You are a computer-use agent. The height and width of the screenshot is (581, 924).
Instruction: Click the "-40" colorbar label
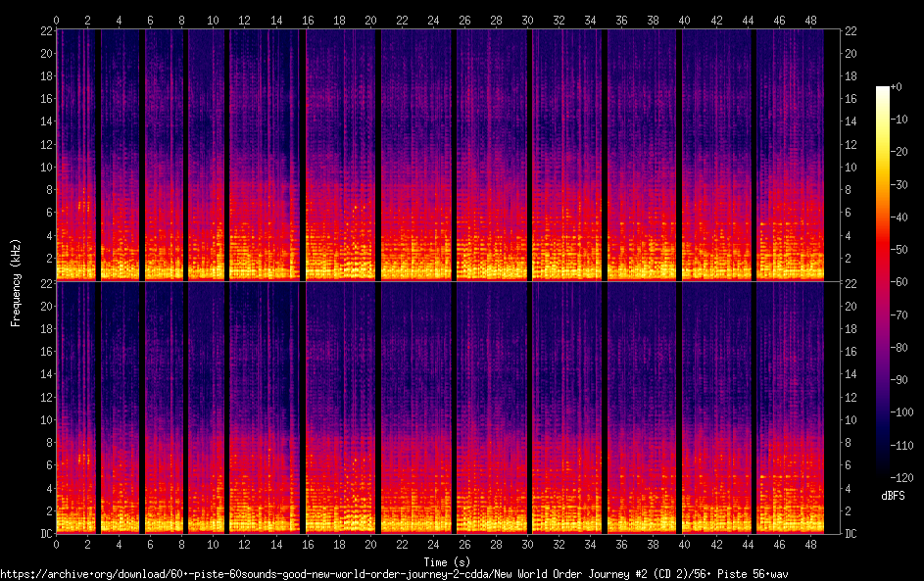pos(899,218)
